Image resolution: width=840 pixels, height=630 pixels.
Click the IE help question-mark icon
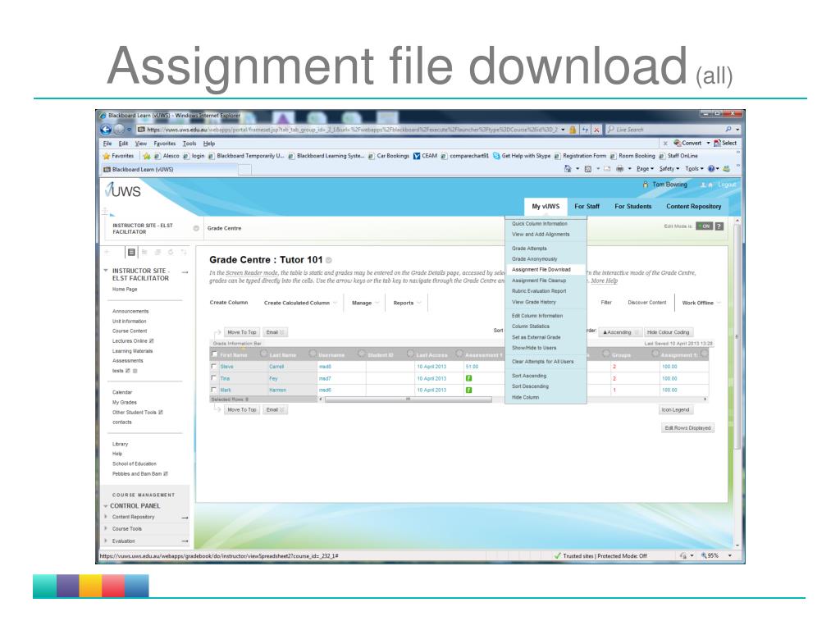pos(711,169)
